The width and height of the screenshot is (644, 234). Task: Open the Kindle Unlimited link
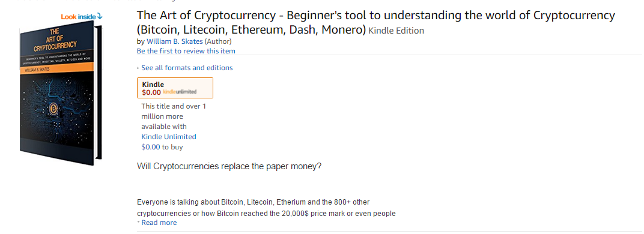[x=169, y=137]
